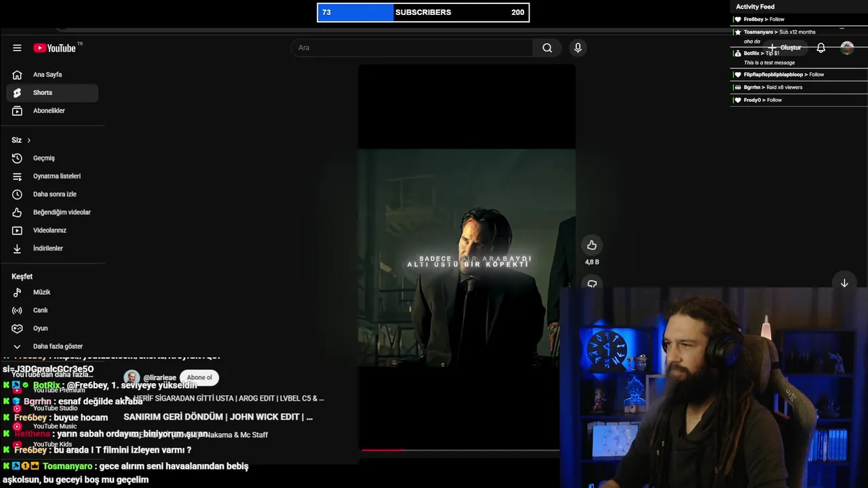The height and width of the screenshot is (488, 868).
Task: Open Videolarınız link
Action: click(53, 230)
